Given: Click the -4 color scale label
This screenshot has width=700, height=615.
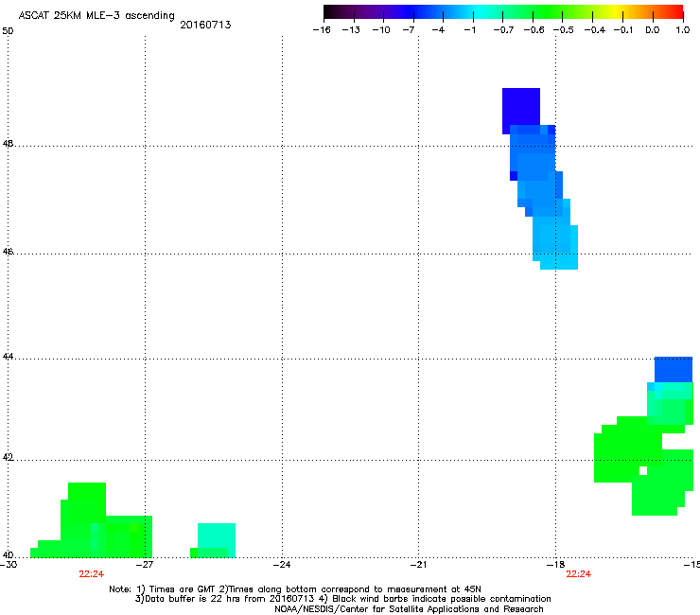Looking at the screenshot, I should [439, 30].
